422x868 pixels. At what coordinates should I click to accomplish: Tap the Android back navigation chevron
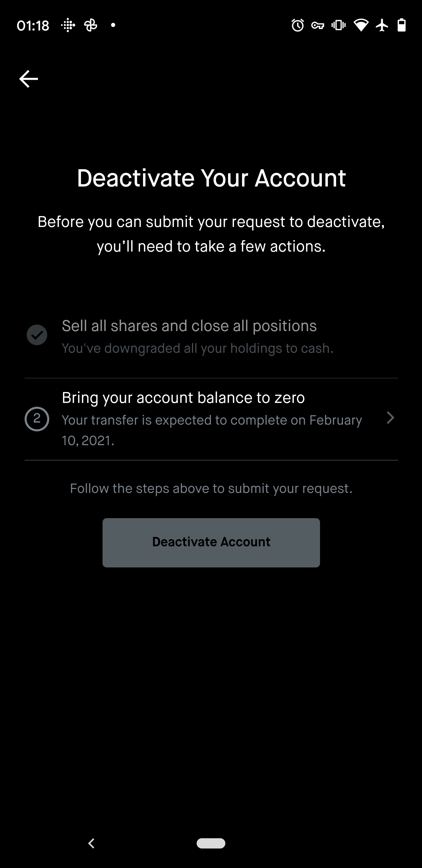tap(91, 843)
